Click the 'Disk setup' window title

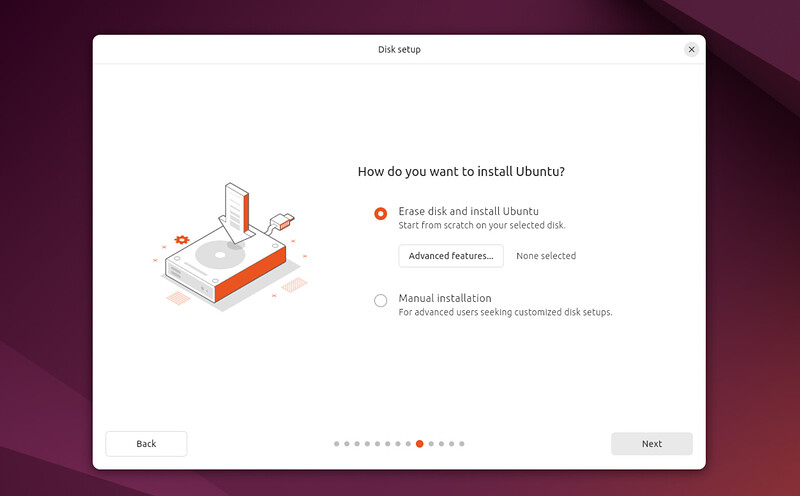tap(399, 49)
